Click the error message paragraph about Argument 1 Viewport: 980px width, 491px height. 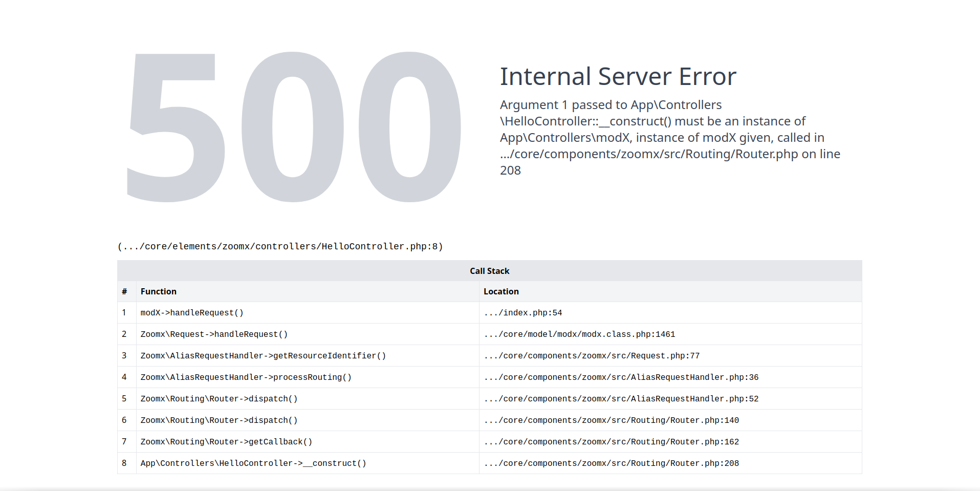tap(670, 137)
